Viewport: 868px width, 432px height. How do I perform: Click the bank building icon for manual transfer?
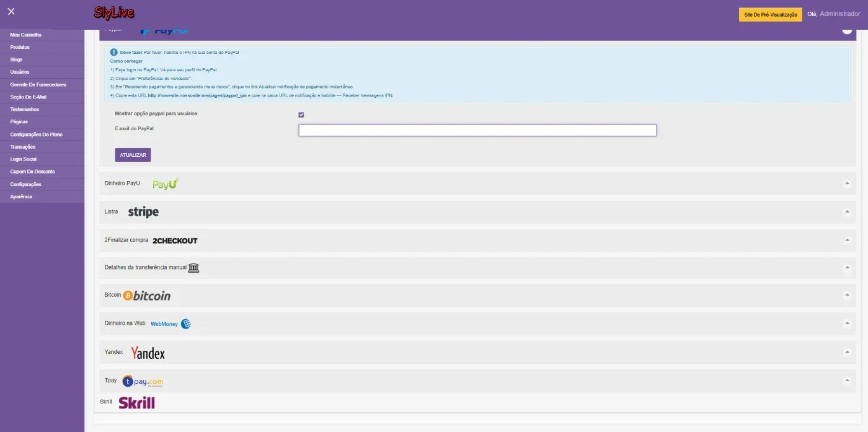coord(193,268)
